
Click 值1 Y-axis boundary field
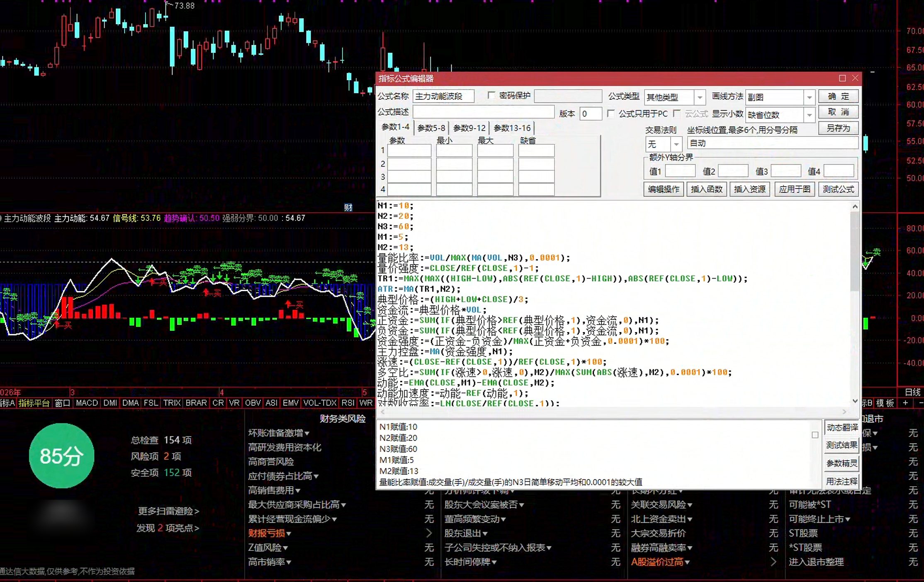[x=680, y=171]
